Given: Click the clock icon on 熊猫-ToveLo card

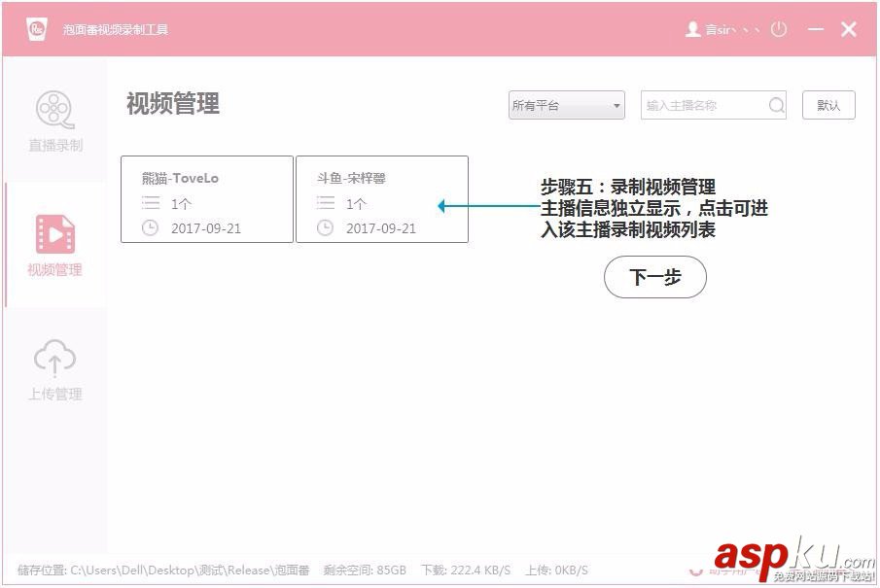Looking at the screenshot, I should tap(152, 228).
